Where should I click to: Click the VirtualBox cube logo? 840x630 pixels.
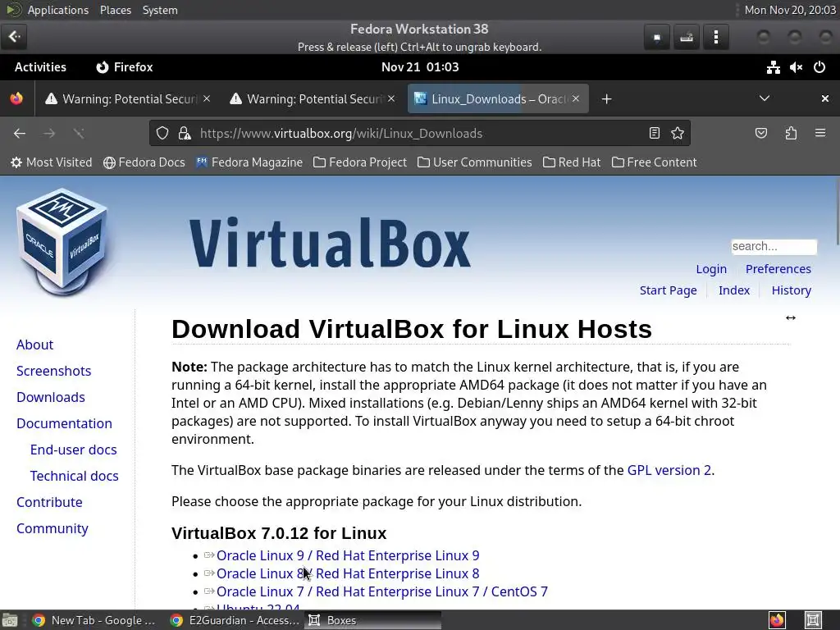(x=62, y=242)
